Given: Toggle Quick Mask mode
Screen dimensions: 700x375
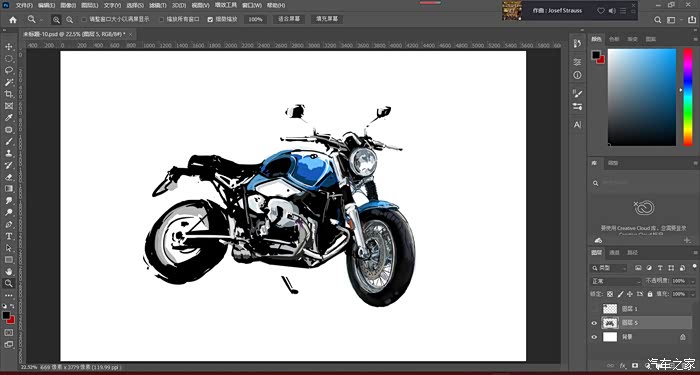Looking at the screenshot, I should pos(8,333).
